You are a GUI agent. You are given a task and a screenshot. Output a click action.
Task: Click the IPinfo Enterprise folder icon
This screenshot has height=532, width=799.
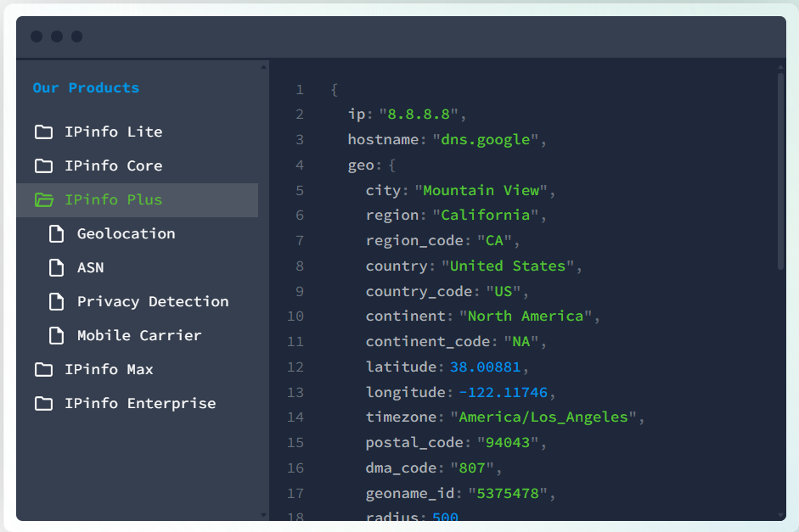point(43,404)
